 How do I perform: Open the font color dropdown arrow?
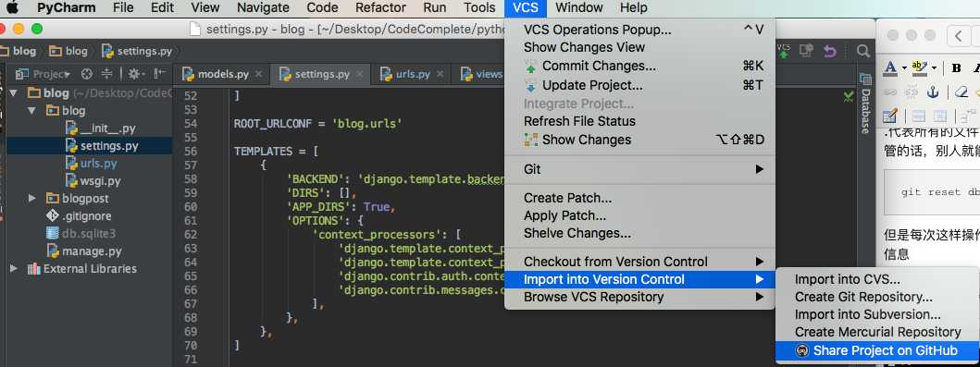(902, 68)
